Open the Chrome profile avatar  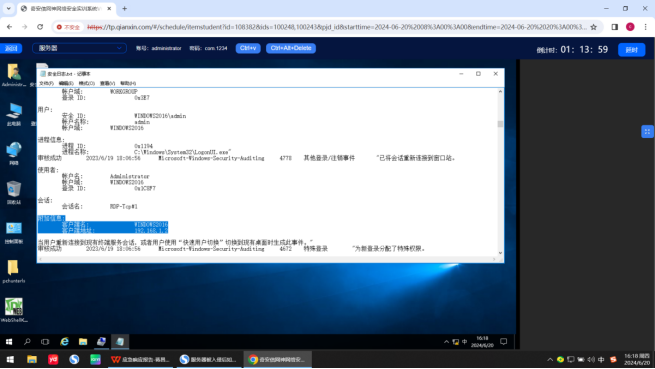(630, 27)
